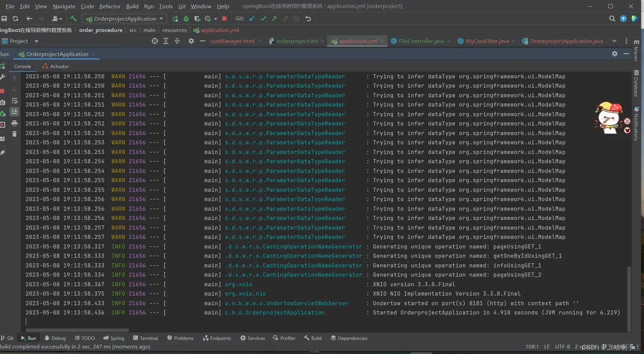Open Database side panel

click(636, 83)
